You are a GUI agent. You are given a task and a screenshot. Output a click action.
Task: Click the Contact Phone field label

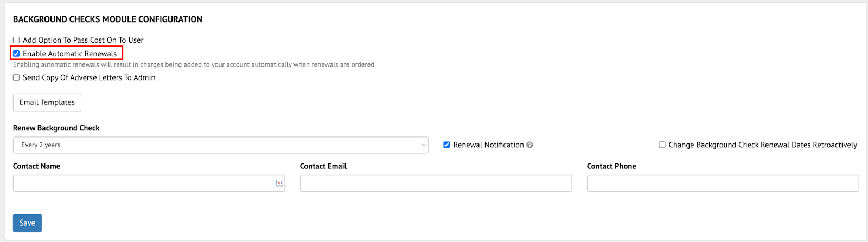tap(611, 166)
